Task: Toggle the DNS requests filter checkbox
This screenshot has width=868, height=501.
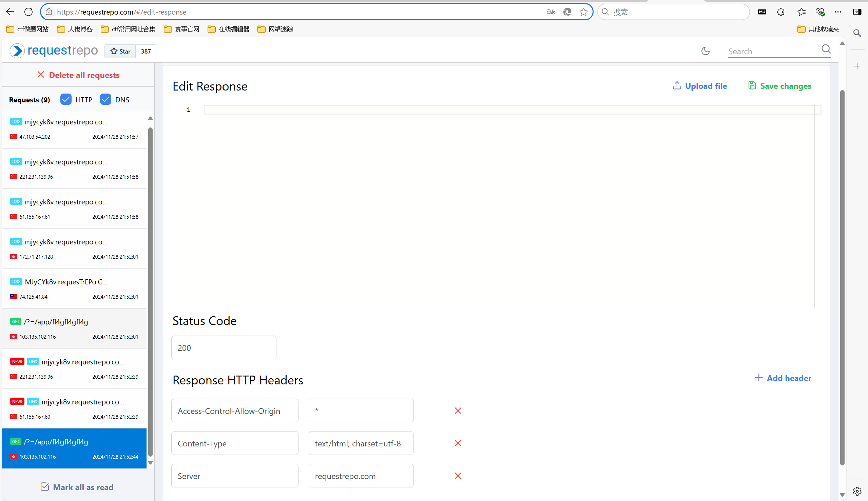Action: (x=105, y=99)
